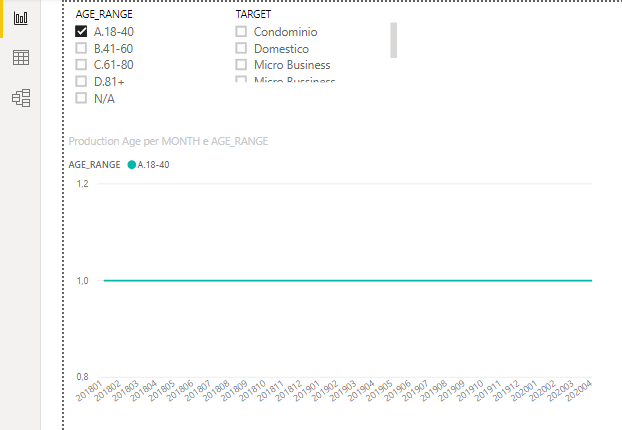Uncheck the A.18-40 age range checkbox
The height and width of the screenshot is (430, 622).
pos(81,31)
